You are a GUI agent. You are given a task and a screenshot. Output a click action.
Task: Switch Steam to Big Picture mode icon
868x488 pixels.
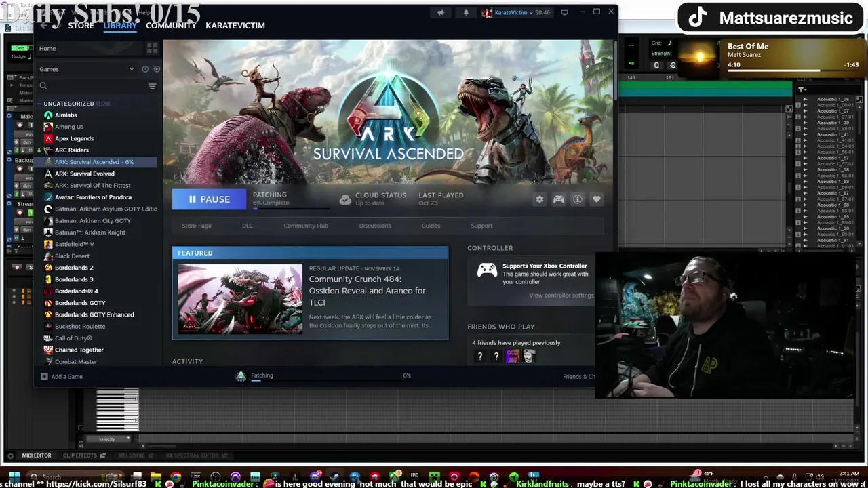coord(564,12)
